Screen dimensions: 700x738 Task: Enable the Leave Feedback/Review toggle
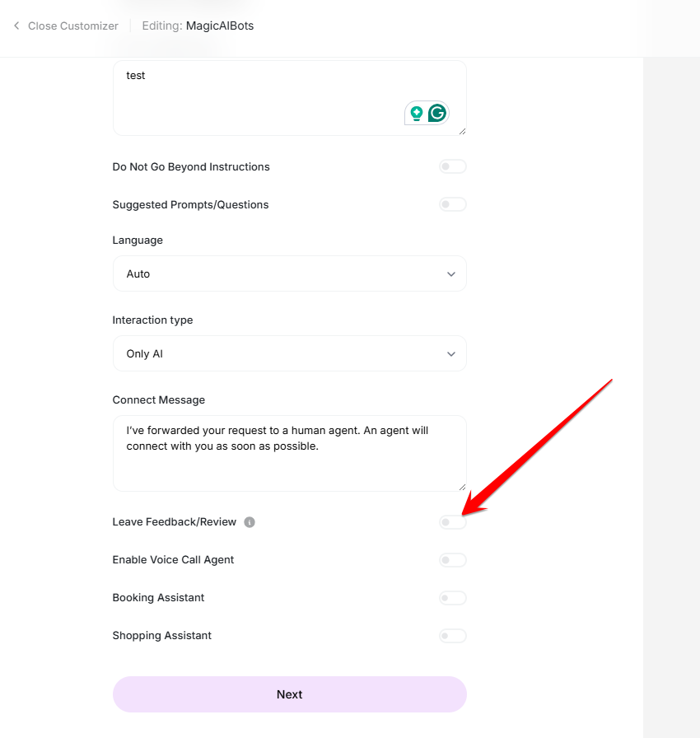tap(452, 522)
